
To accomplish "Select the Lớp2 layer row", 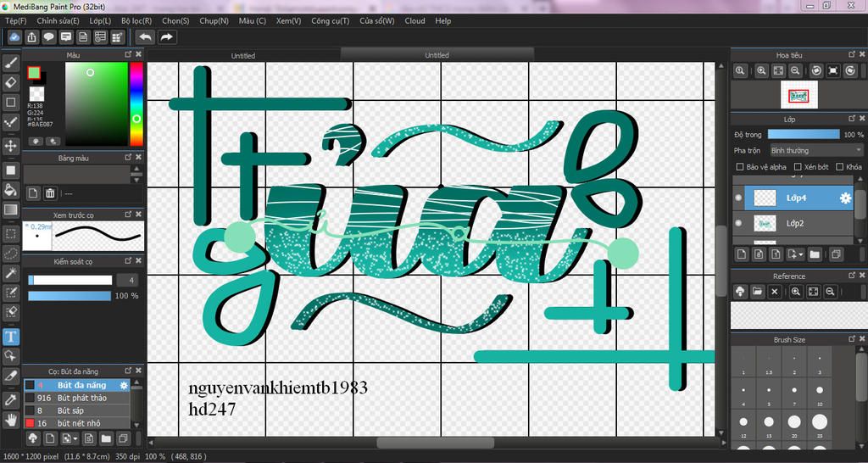I will 793,223.
